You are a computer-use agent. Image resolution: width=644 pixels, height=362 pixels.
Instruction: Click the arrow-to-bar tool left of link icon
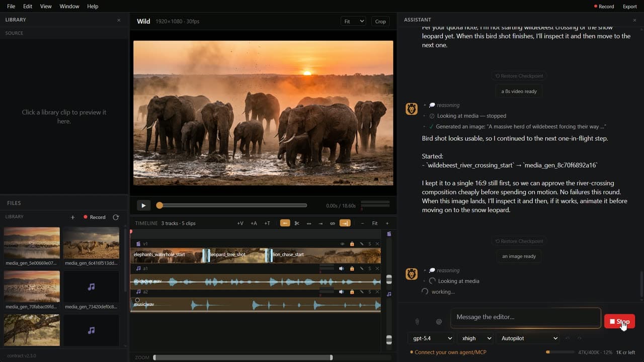point(320,223)
